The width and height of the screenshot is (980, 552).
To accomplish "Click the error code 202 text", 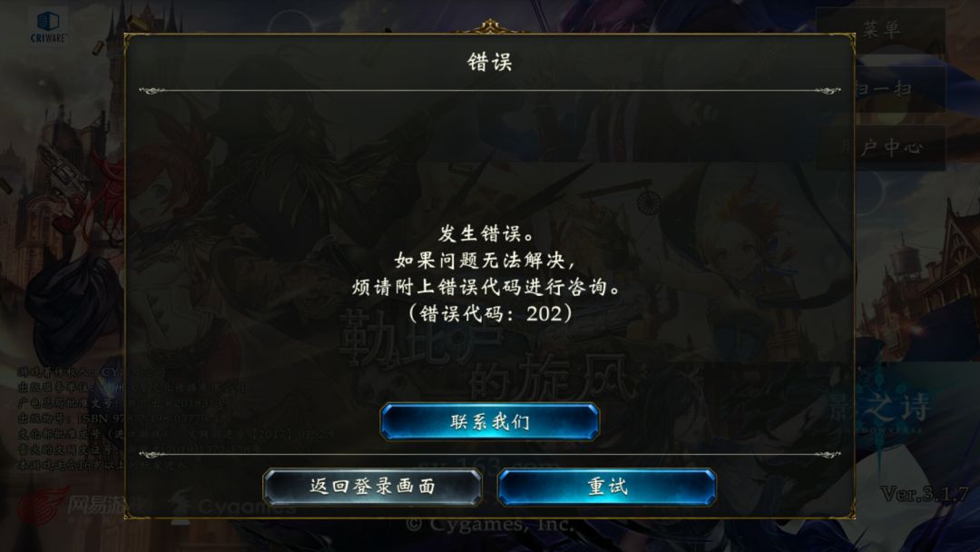I will [x=490, y=313].
